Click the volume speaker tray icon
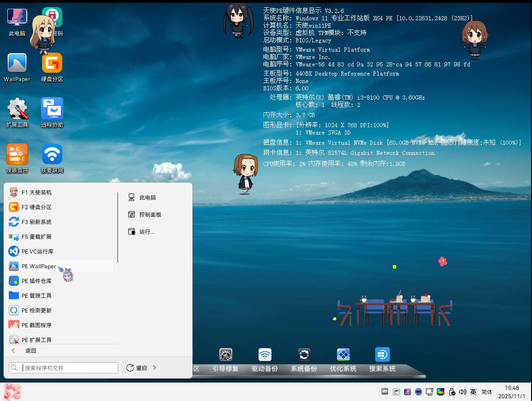 click(x=463, y=392)
